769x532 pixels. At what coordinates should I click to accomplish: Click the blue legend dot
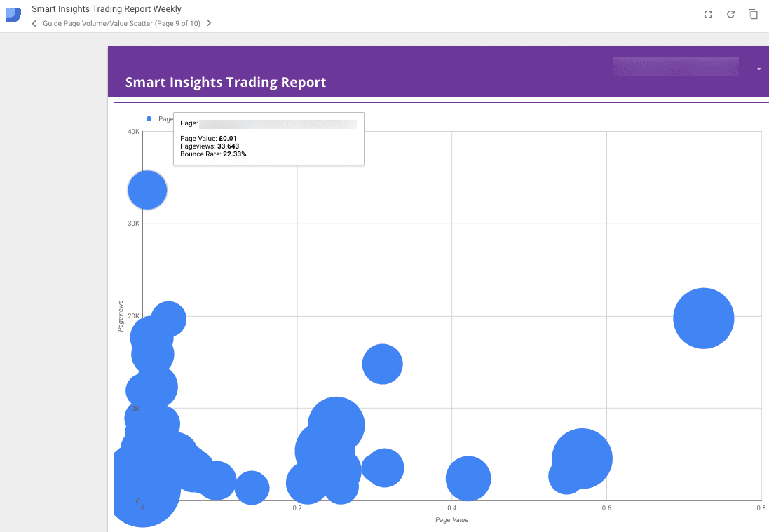[149, 119]
